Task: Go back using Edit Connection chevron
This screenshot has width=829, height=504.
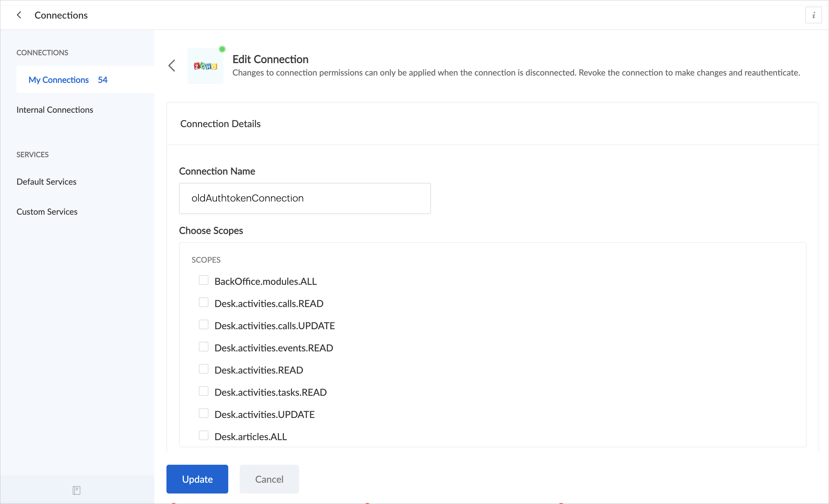Action: pyautogui.click(x=172, y=66)
